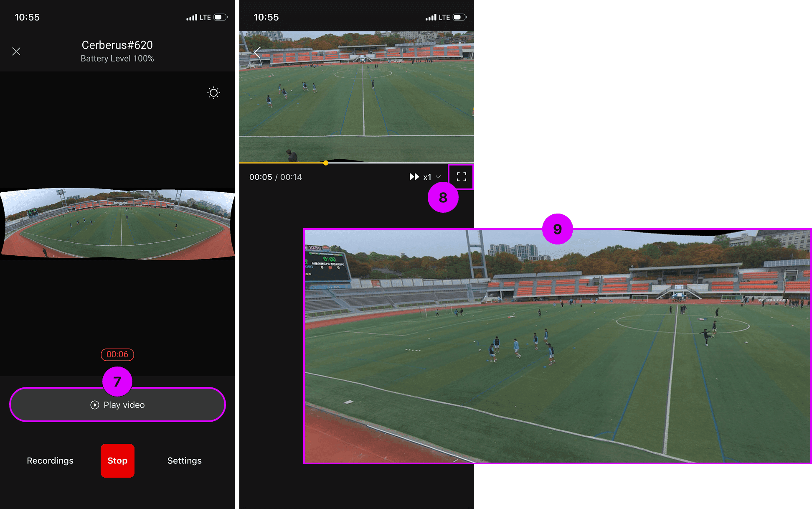
Task: Stop the current recording
Action: (x=117, y=461)
